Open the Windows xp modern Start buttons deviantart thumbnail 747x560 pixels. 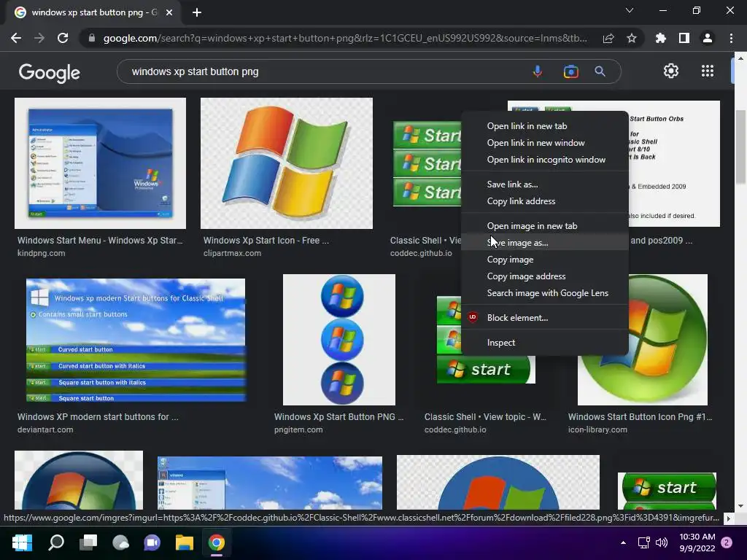click(135, 340)
